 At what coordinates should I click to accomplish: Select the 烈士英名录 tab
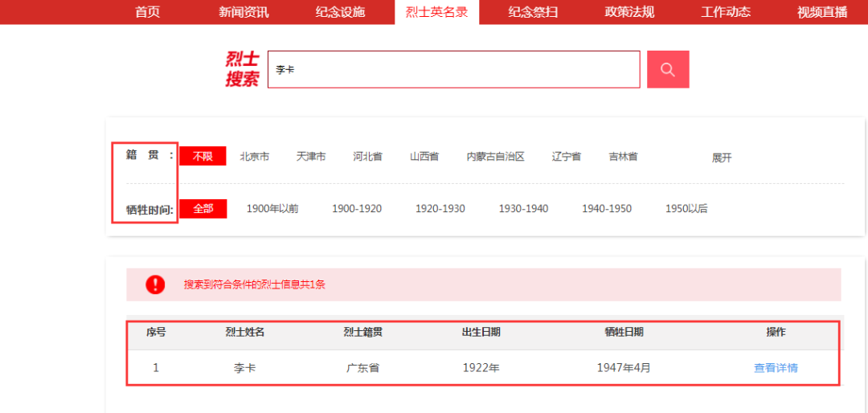click(x=436, y=12)
